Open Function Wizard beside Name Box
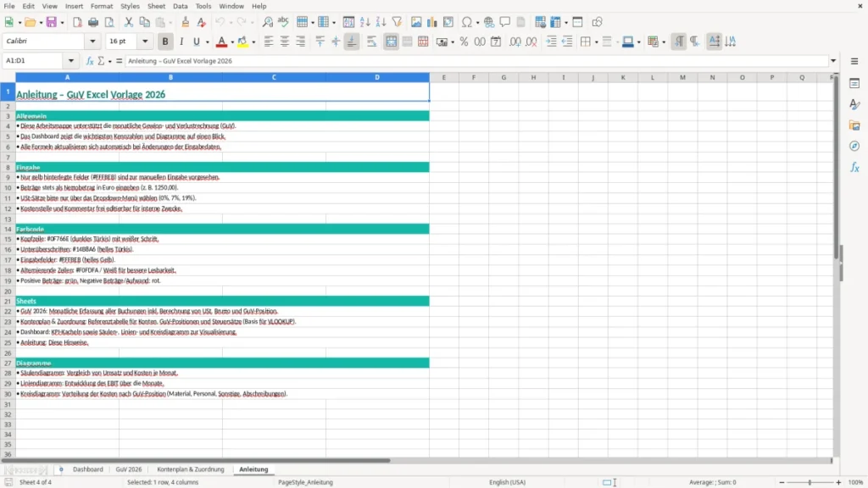Image resolution: width=868 pixels, height=488 pixels. point(90,61)
